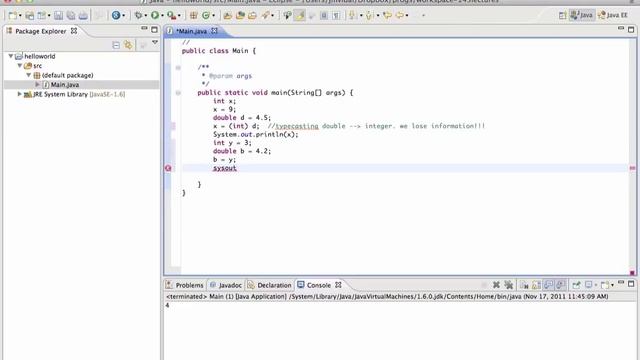Viewport: 640px width, 360px height.
Task: Click the Search folder toolbar icon
Action: [252, 16]
